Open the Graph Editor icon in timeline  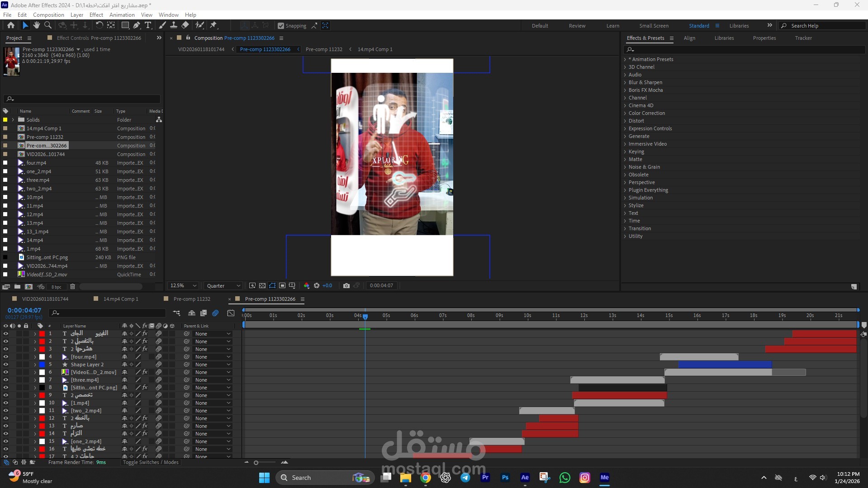click(x=231, y=313)
